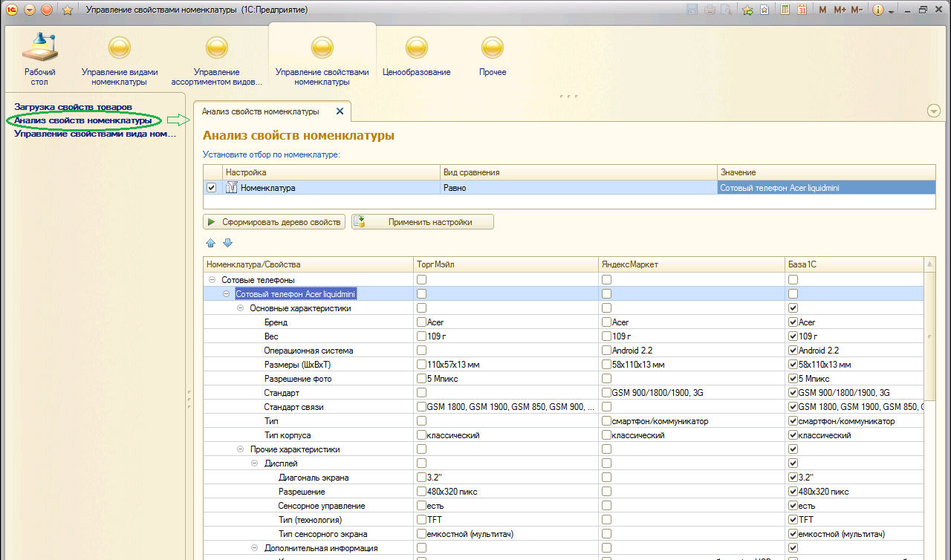Click the M+ memory add button
The image size is (951, 560).
[x=840, y=10]
